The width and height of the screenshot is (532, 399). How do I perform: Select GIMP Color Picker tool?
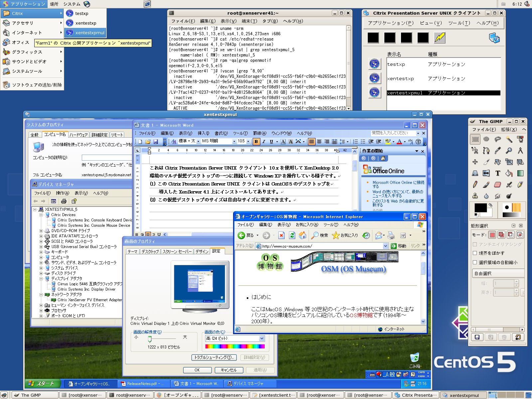(x=497, y=151)
